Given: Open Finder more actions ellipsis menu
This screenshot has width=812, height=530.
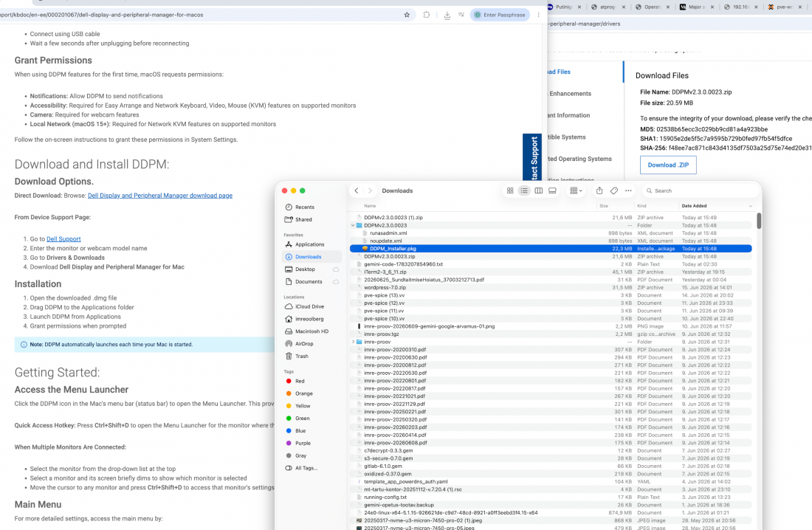Looking at the screenshot, I should coord(628,190).
